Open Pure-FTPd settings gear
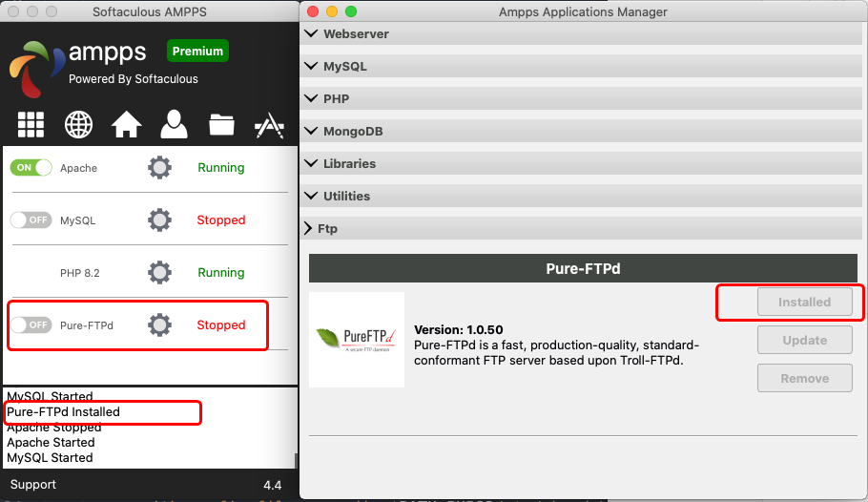 click(159, 324)
